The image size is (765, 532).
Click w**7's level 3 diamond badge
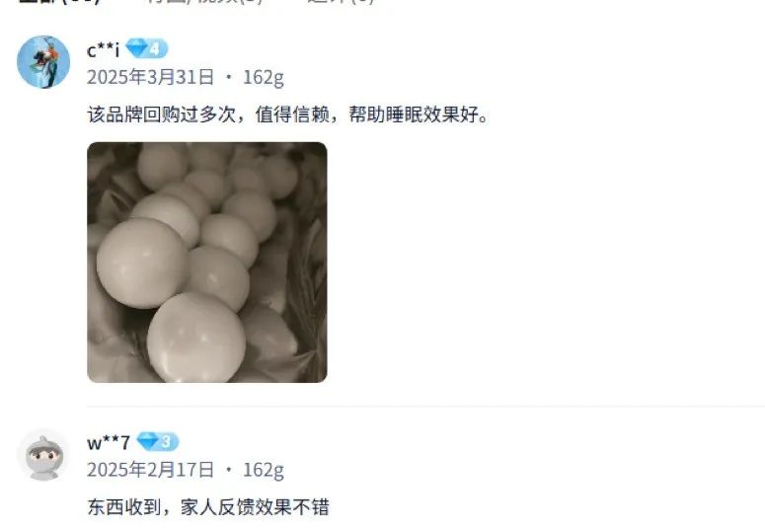click(158, 442)
